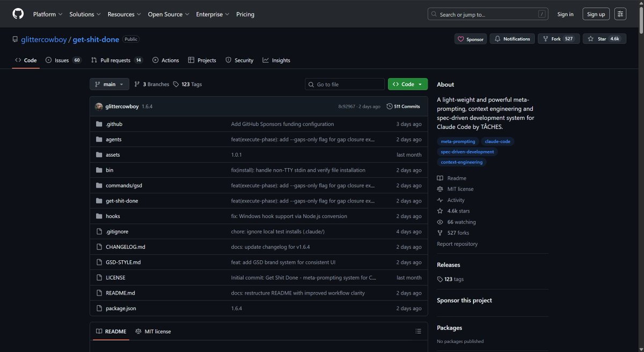
Task: View the 123 Tags link near branches
Action: tap(187, 84)
